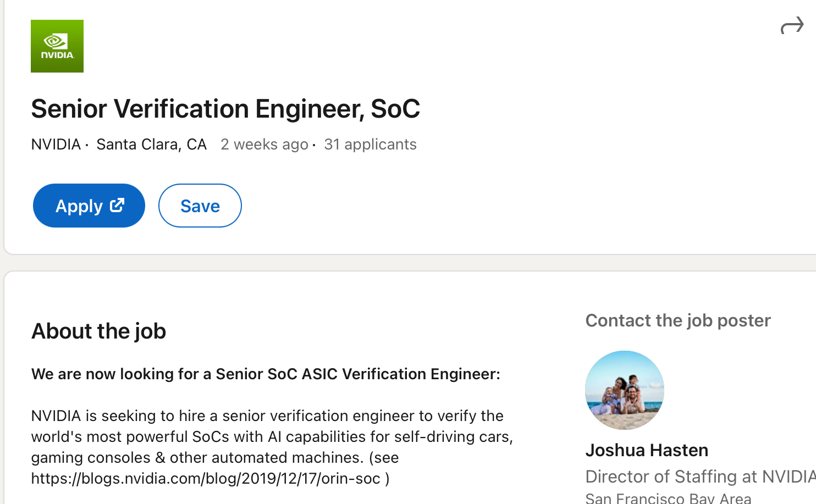Screen dimensions: 816x504
Task: Open the Senior Verification Engineer, SoC title
Action: (225, 109)
